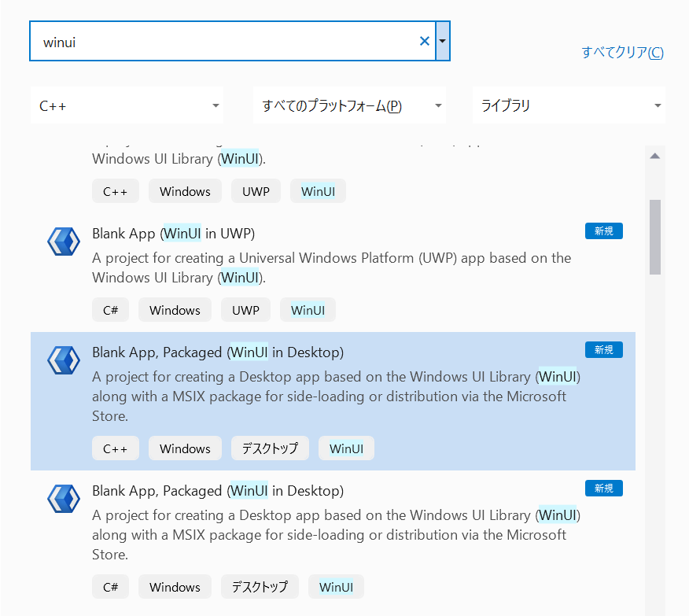
Task: Click the C++ tag in the highlighted template
Action: click(116, 448)
